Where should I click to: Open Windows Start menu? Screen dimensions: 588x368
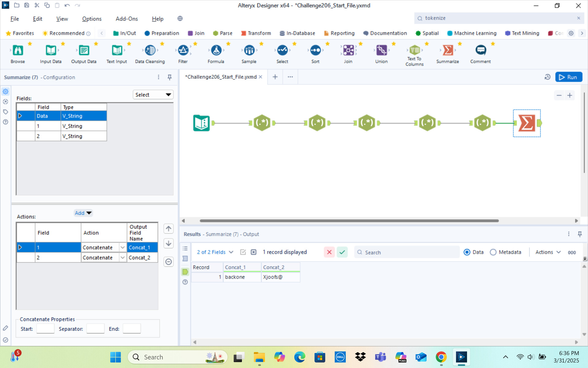(x=115, y=357)
